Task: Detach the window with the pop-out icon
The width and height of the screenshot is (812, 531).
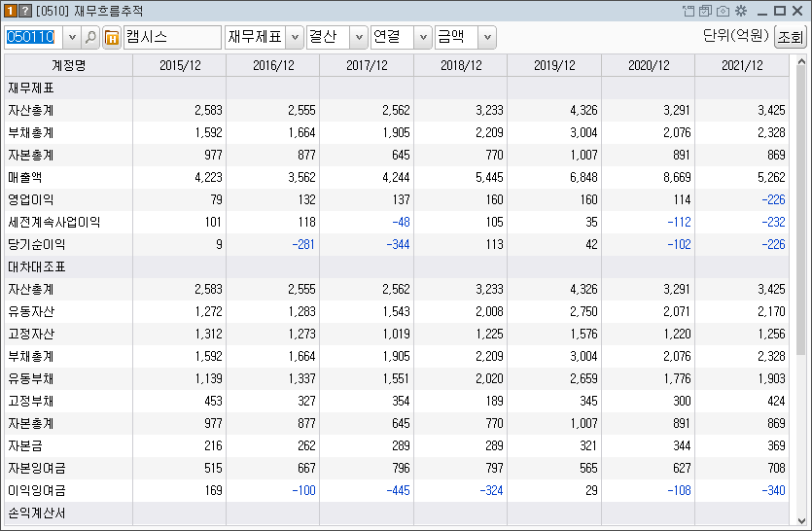Action: pos(688,11)
